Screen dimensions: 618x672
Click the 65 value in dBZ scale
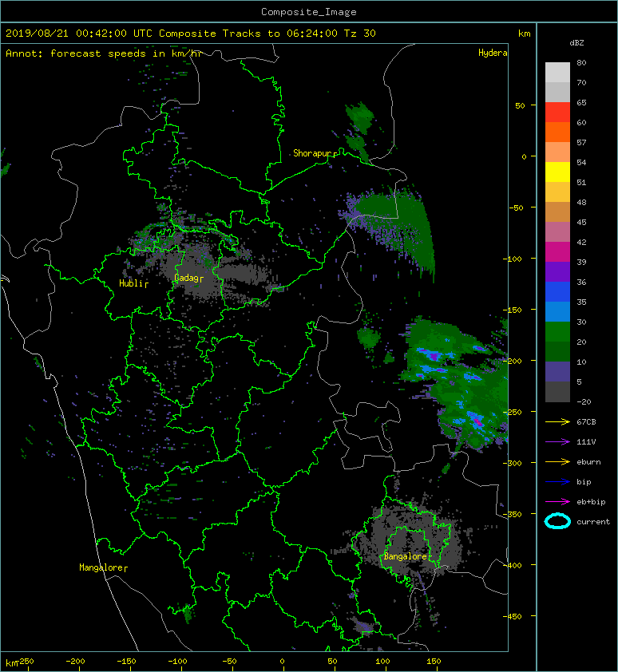click(x=581, y=102)
